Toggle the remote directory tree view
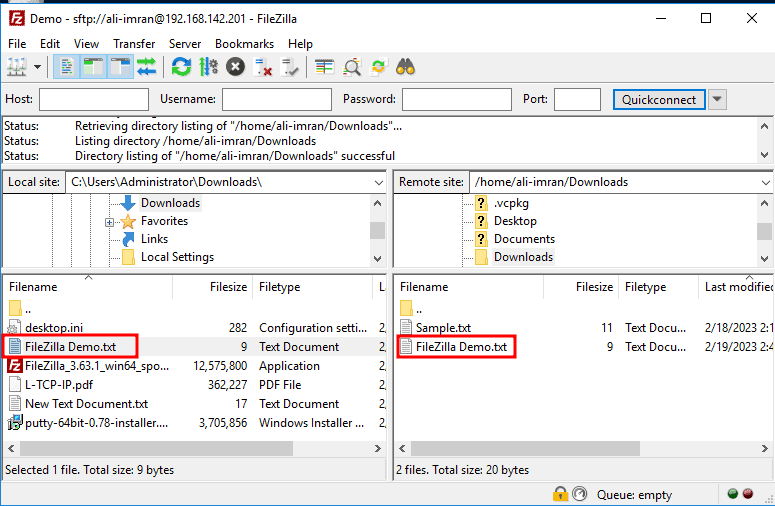Screen dimensions: 775x506 point(121,67)
